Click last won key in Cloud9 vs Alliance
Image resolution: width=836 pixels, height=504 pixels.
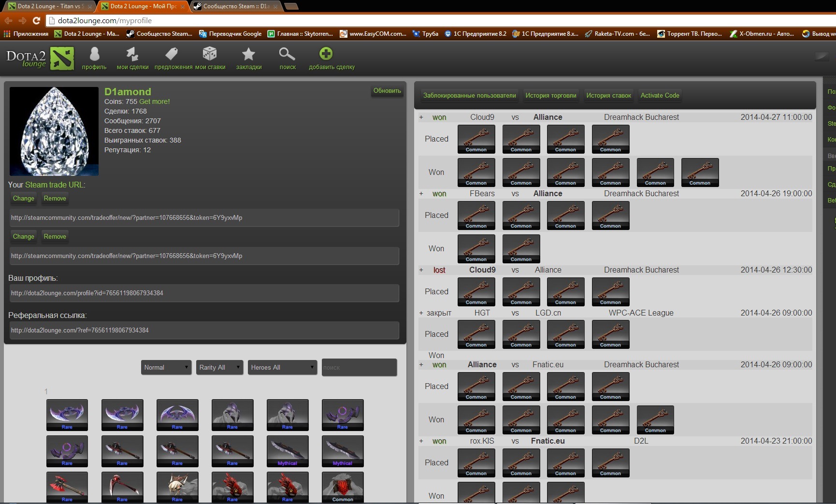coord(700,173)
